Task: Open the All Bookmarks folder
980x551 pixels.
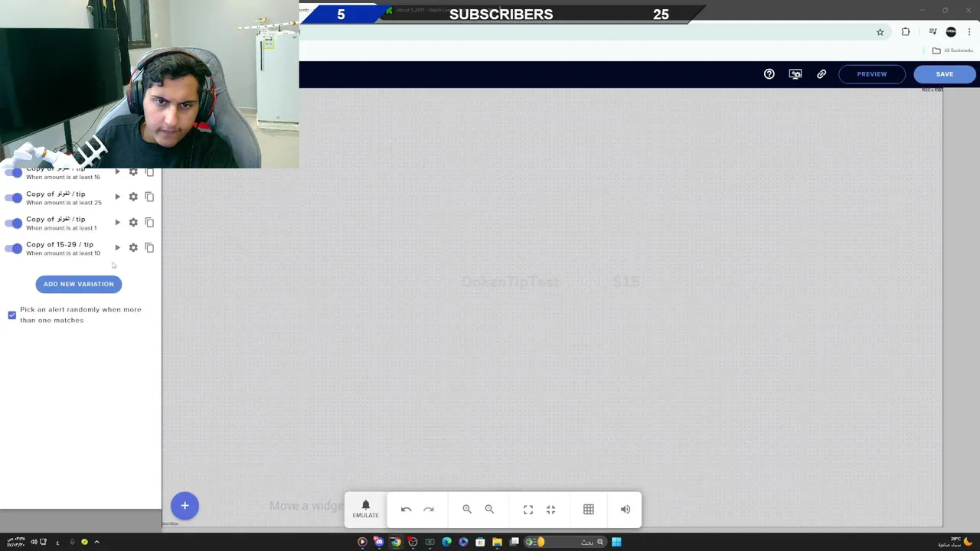Action: (x=952, y=51)
